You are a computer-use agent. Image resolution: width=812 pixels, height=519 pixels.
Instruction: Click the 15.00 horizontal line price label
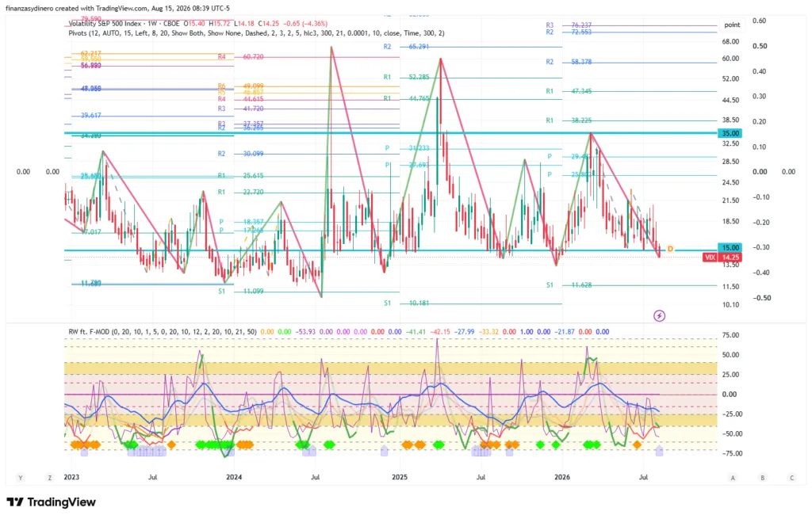[x=730, y=248]
